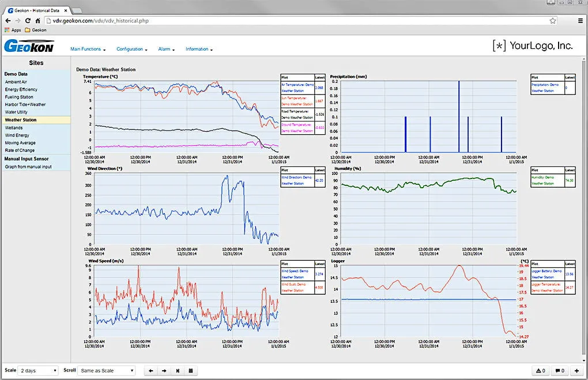Screen dimensions: 588x380
Task: Open the calendar date picker icon
Action: 191,371
